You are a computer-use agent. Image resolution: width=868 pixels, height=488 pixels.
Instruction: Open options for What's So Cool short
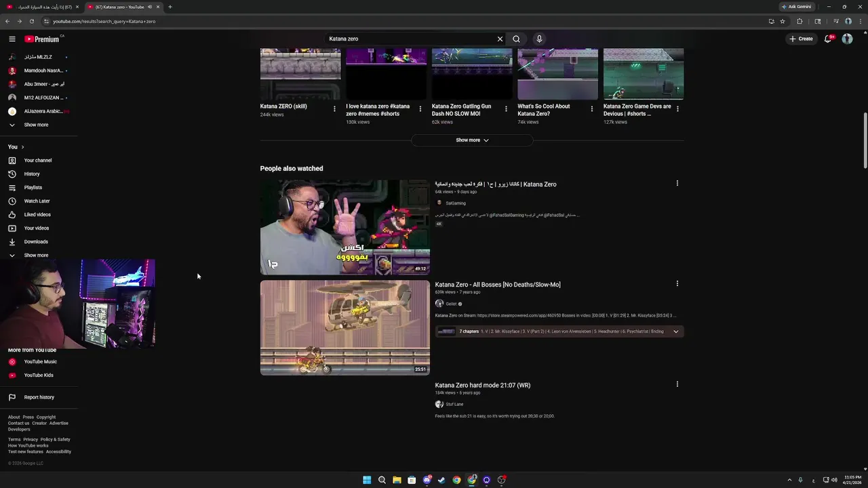point(592,108)
